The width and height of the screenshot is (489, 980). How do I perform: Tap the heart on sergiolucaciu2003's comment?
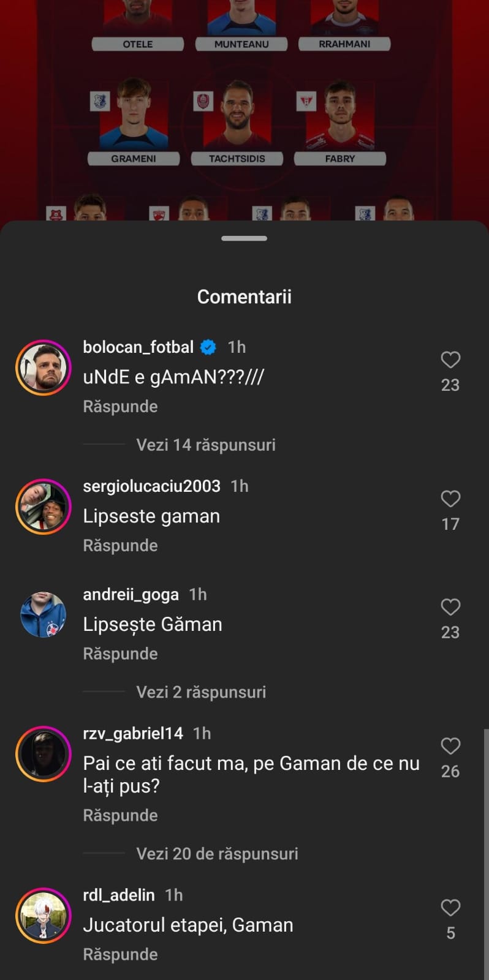(x=450, y=499)
